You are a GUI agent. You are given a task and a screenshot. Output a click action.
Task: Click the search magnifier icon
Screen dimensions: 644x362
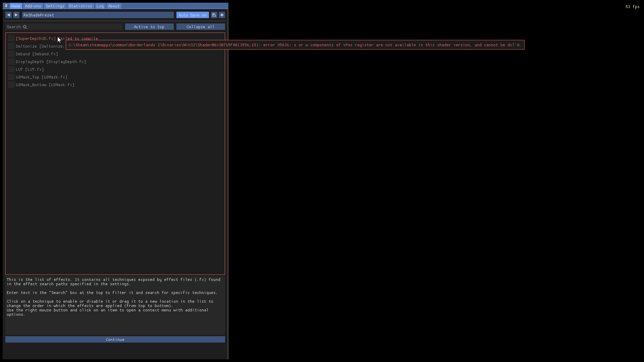(25, 26)
